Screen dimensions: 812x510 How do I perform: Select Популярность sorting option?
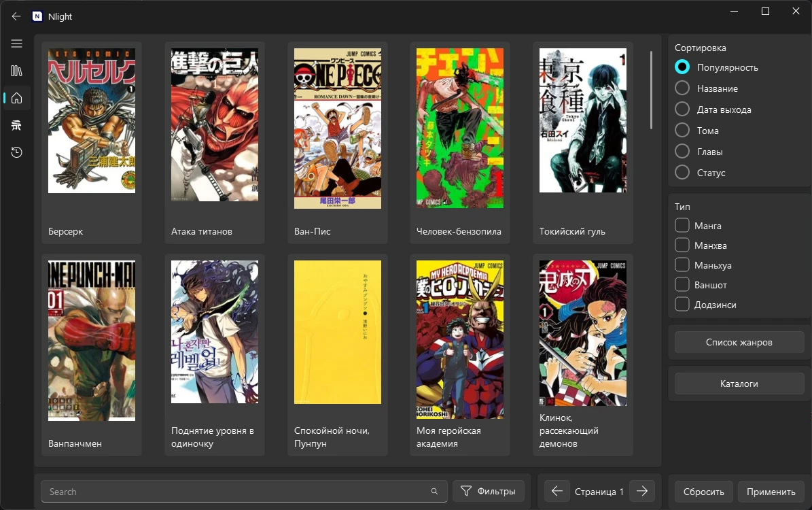pyautogui.click(x=682, y=67)
